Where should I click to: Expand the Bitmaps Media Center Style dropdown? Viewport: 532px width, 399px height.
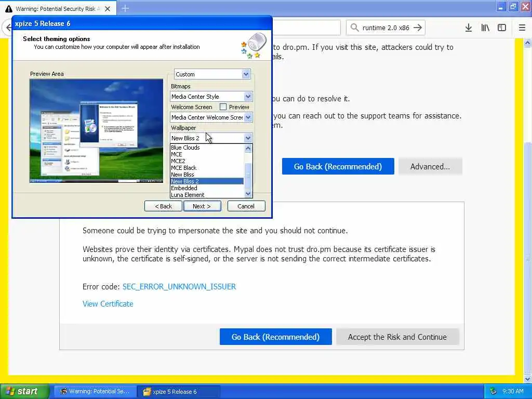pyautogui.click(x=248, y=97)
